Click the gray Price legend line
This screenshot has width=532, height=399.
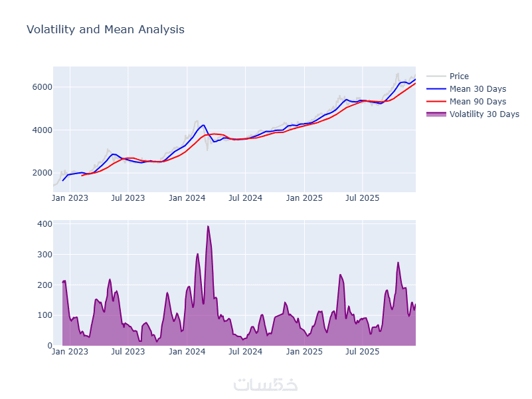436,76
